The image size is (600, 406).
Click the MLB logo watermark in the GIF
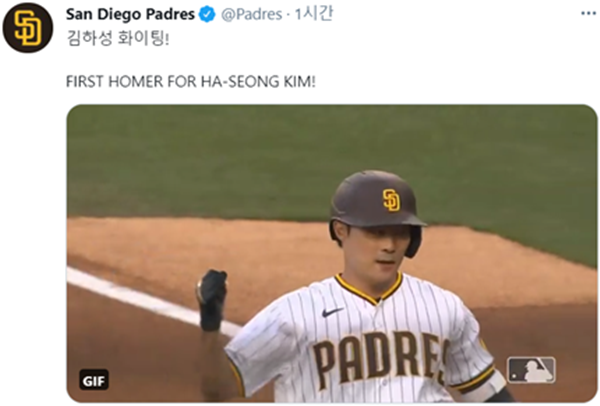point(531,370)
